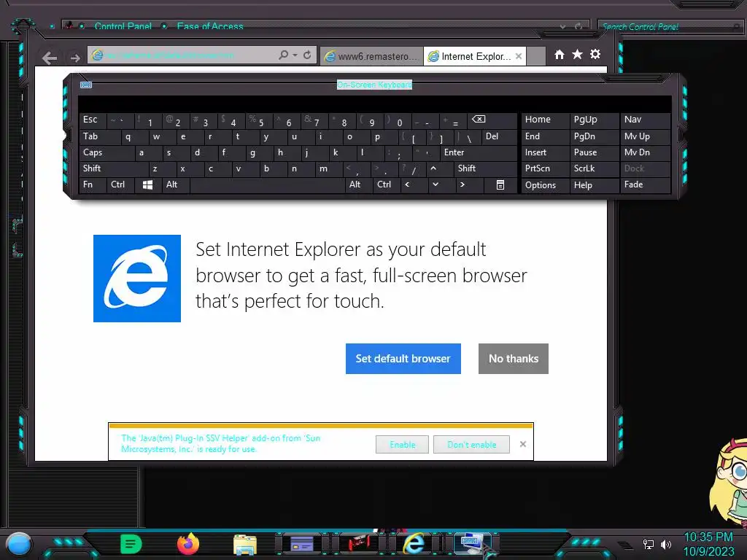Open On-Screen Keyboard Help
Image resolution: width=747 pixels, height=560 pixels.
595,185
